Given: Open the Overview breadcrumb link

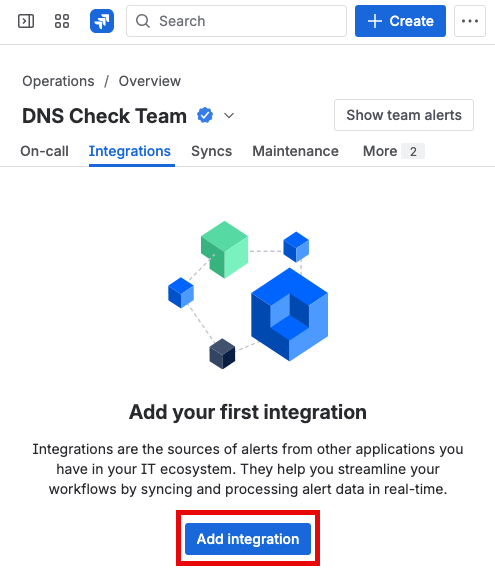Looking at the screenshot, I should 150,81.
